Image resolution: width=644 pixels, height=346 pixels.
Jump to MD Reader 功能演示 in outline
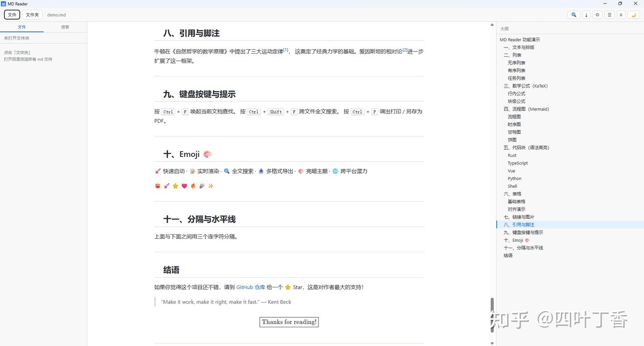[x=520, y=40]
